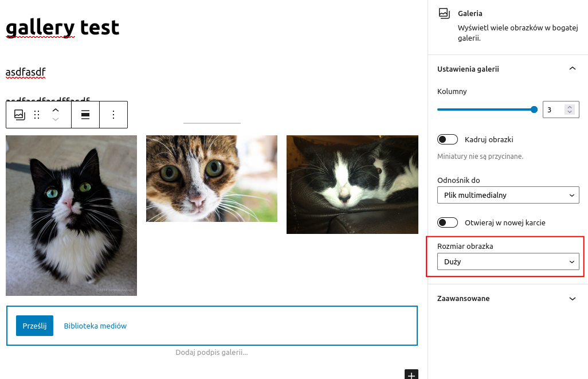Click the black plus add-block button
The image size is (588, 379).
[411, 374]
